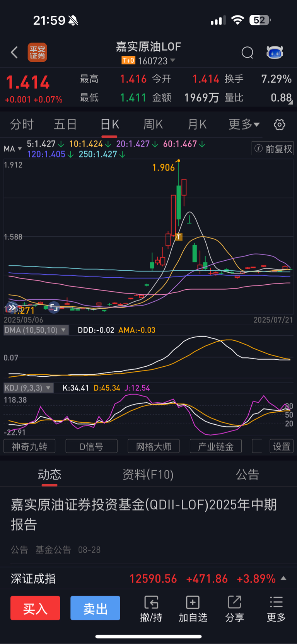Tap the 120:1.405 MA120 value
The image size is (297, 644).
click(46, 154)
